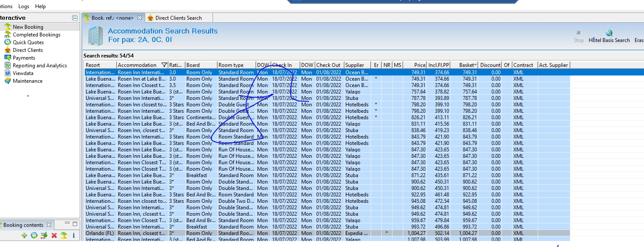Click the green plus icon in Booking contents
This screenshot has height=247, width=644.
24,235
